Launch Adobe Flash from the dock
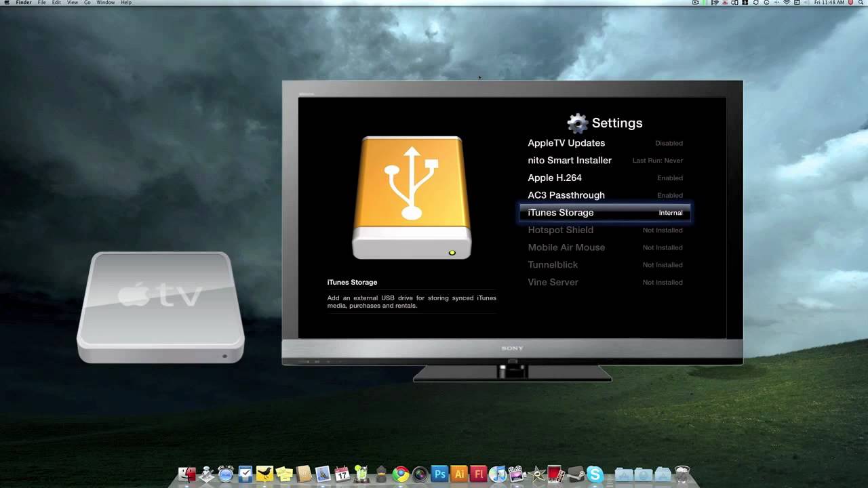The height and width of the screenshot is (488, 868). (x=479, y=474)
